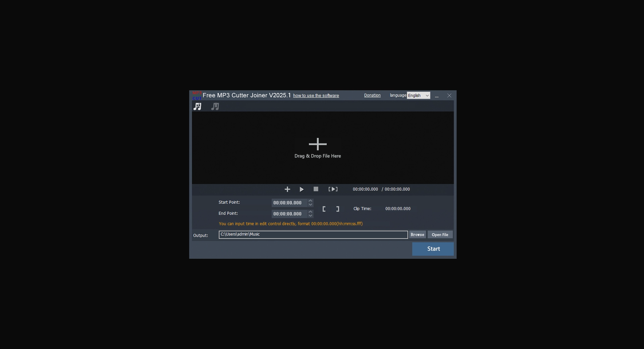Increase the End Point time with up arrow
This screenshot has width=644, height=349.
tap(310, 212)
